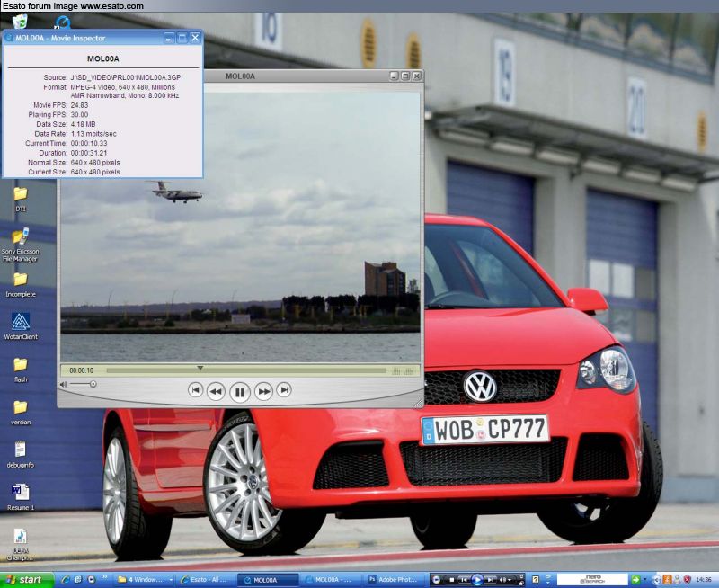Screen dimensions: 719x588
Task: Click the Nero Search input field
Action: coord(592,580)
